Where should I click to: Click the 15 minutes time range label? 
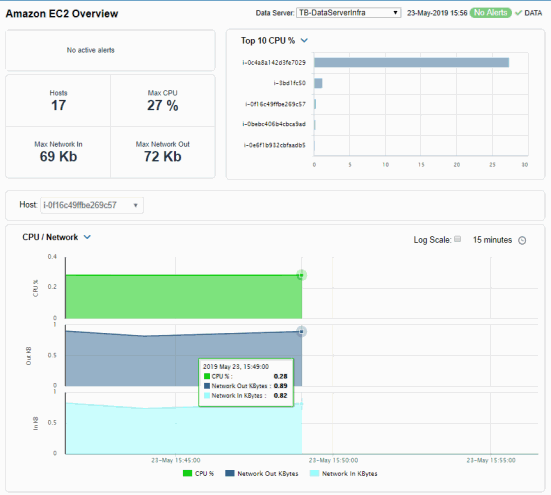pos(492,240)
